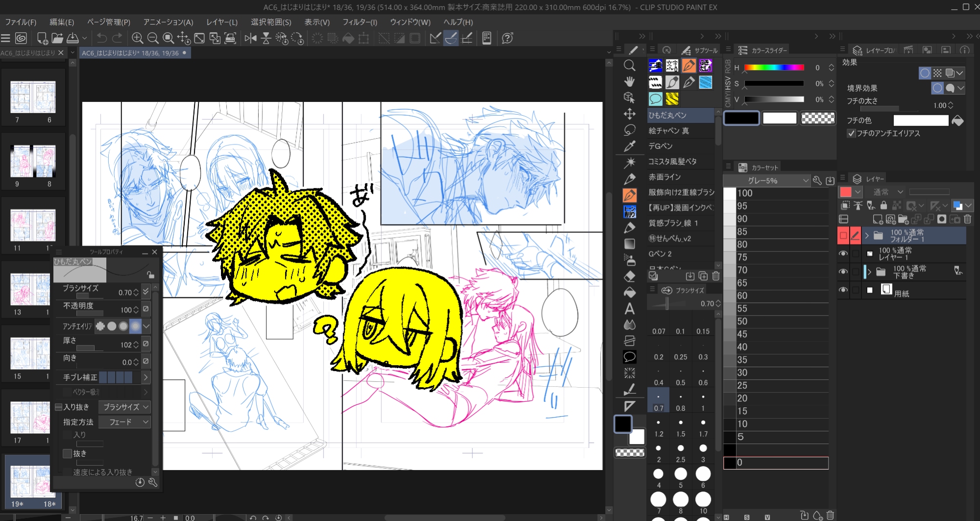Click the hue H color slider
The height and width of the screenshot is (521, 980).
[x=774, y=68]
